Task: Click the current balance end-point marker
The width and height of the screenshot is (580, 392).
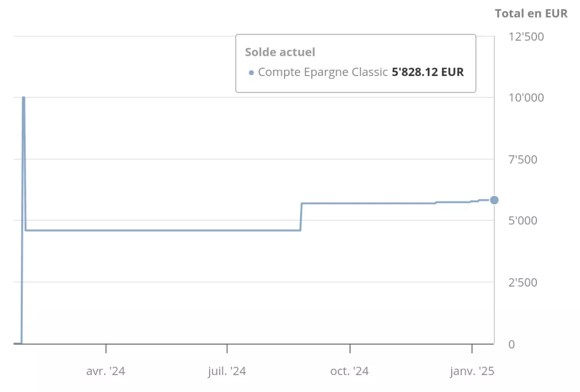Action: (494, 200)
